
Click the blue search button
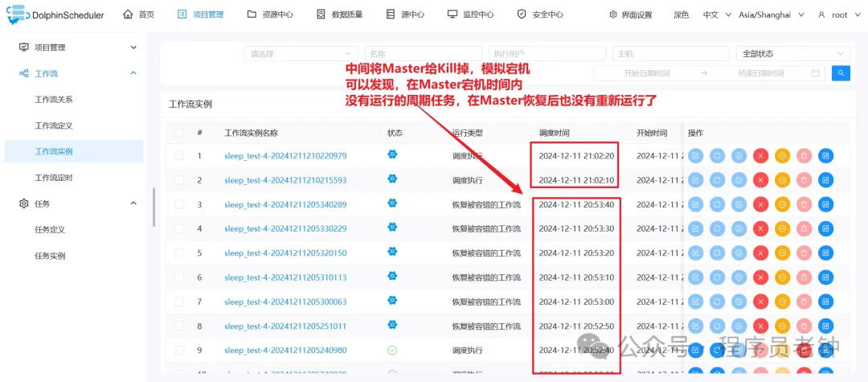tap(841, 73)
